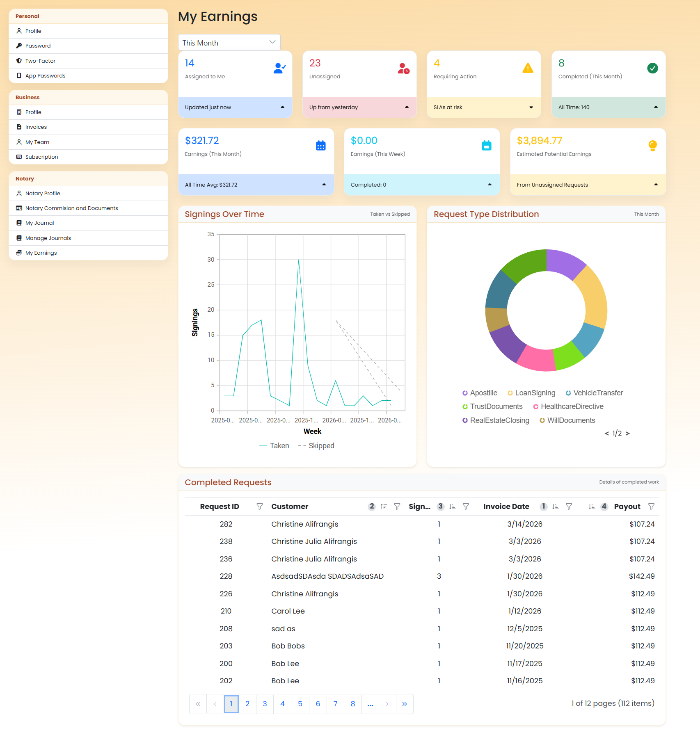Go to page 5 of requests
The width and height of the screenshot is (700, 744).
pos(300,704)
